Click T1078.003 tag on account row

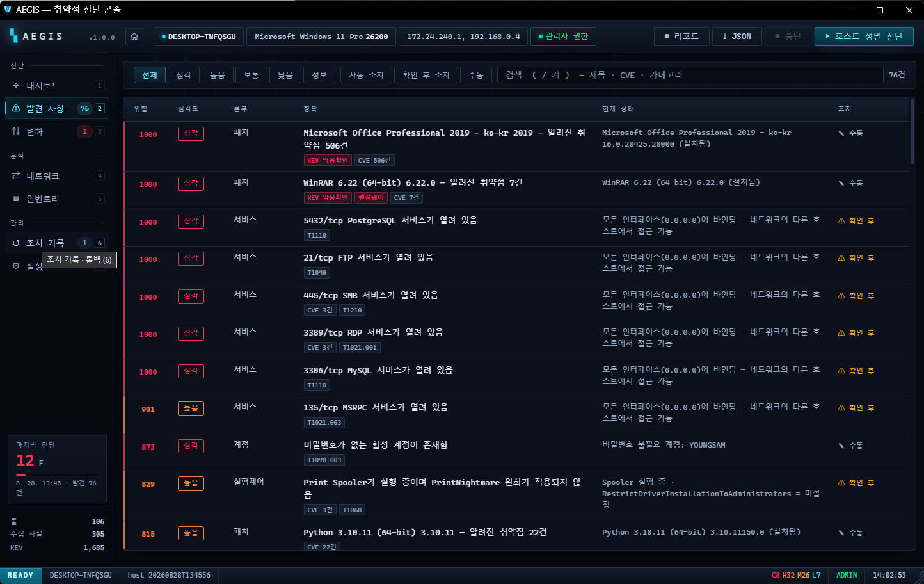click(x=324, y=460)
